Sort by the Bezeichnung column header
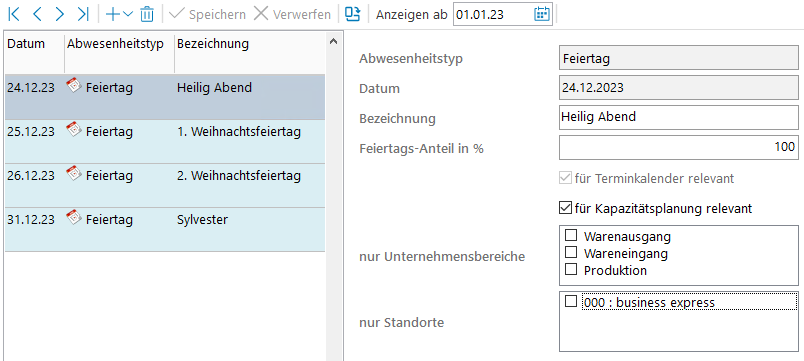 (213, 44)
